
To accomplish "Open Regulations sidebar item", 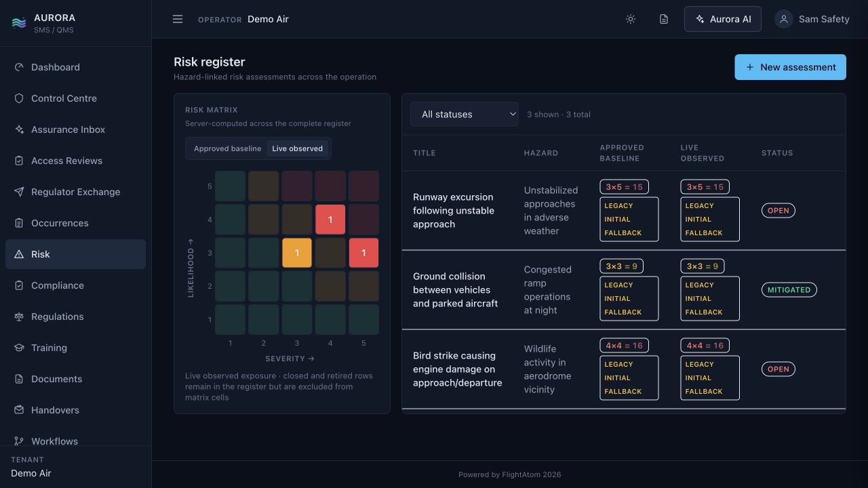I will (75, 317).
